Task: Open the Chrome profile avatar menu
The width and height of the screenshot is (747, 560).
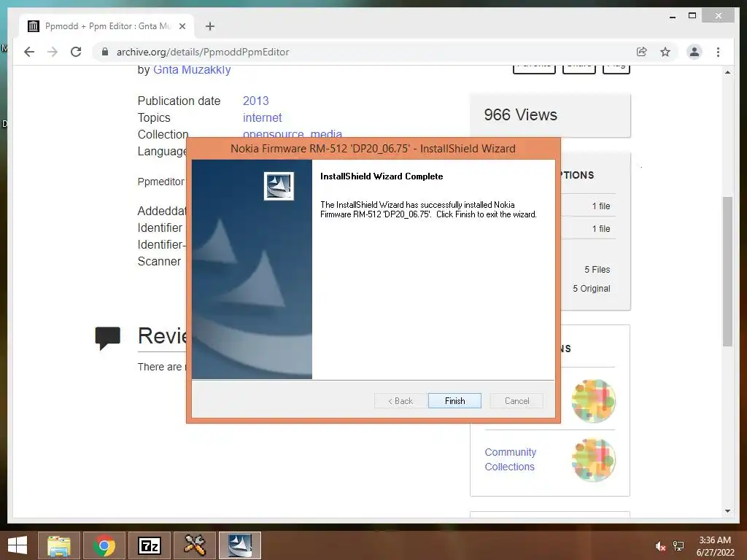Action: click(x=694, y=52)
